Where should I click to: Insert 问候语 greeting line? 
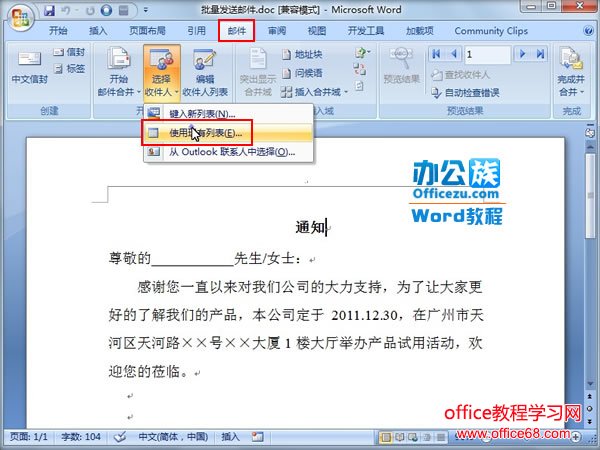coord(302,73)
